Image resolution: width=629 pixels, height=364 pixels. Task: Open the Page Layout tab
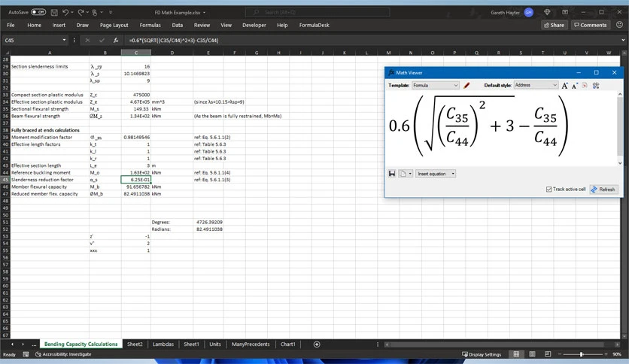(114, 25)
